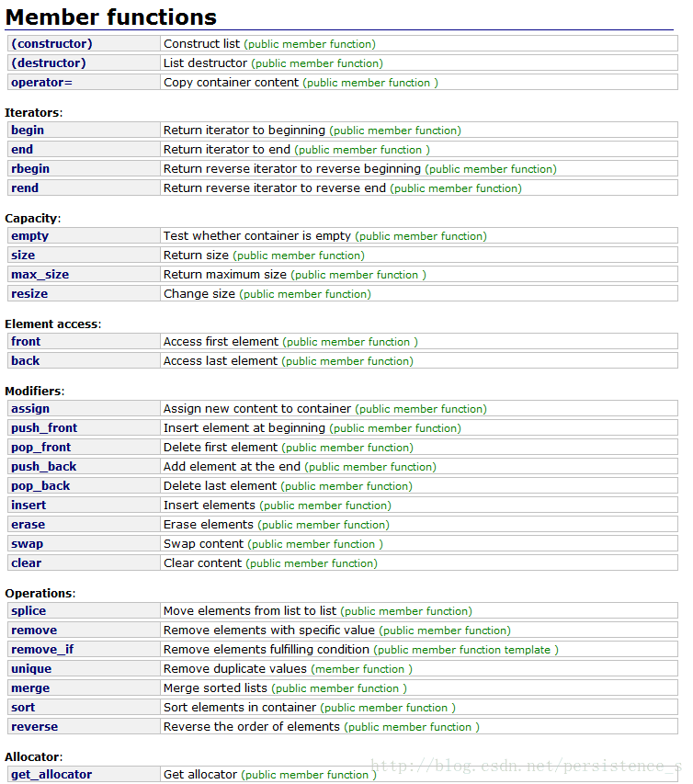693x784 pixels.
Task: Open the resize function page
Action: [x=29, y=293]
